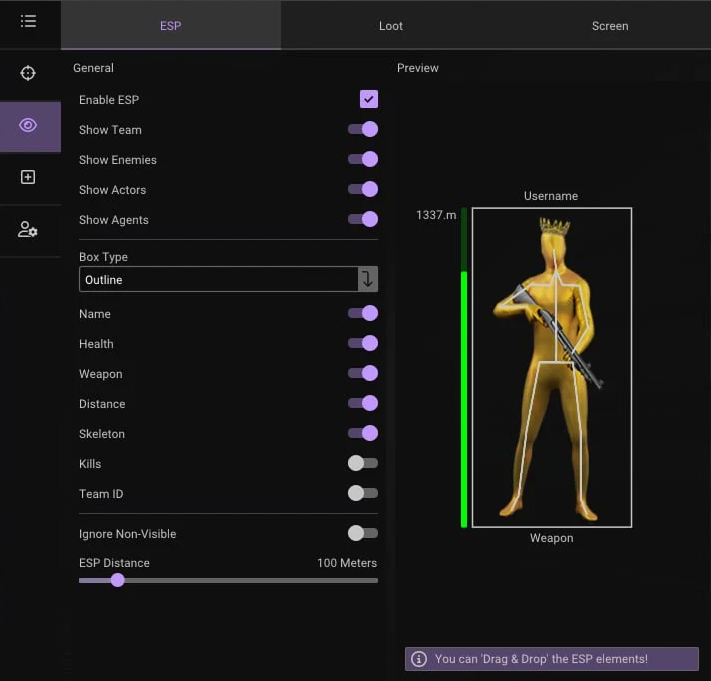Switch to the Screen tab

pyautogui.click(x=610, y=26)
